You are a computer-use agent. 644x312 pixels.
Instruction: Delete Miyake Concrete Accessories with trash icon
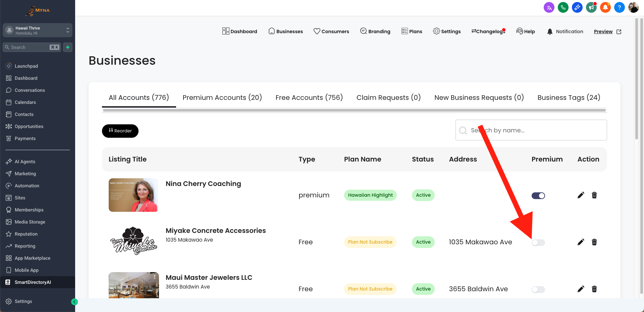[x=594, y=242]
